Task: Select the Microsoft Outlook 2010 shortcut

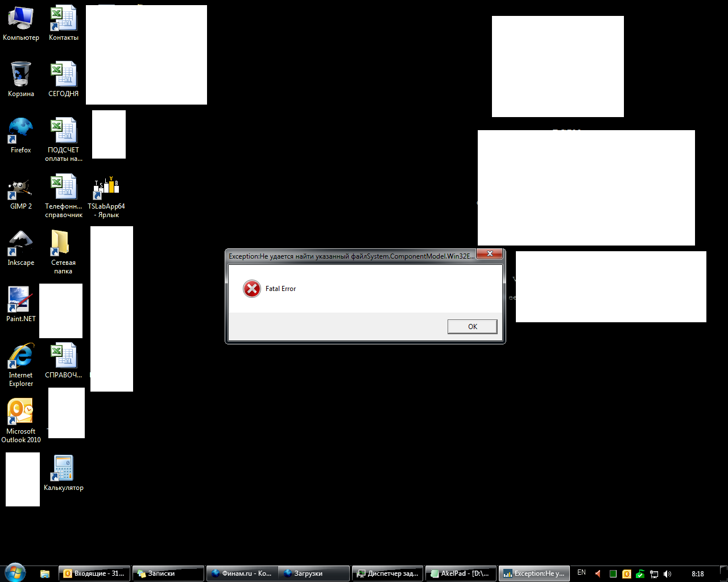Action: (x=21, y=421)
